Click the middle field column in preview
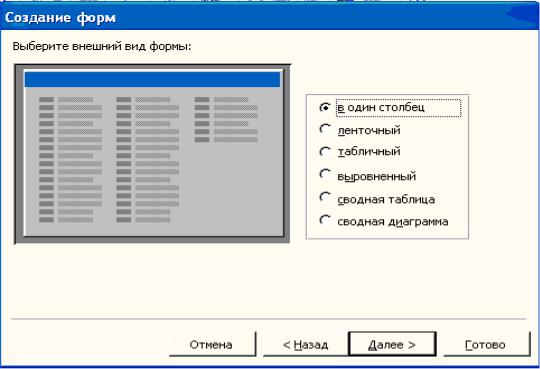540x369 pixels. point(148,160)
